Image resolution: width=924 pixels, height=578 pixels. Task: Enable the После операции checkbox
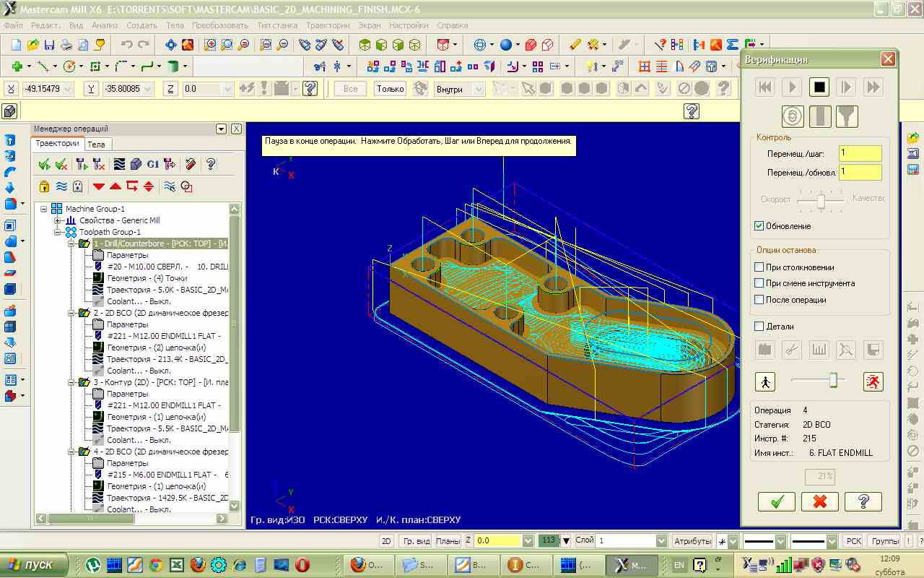tap(759, 300)
